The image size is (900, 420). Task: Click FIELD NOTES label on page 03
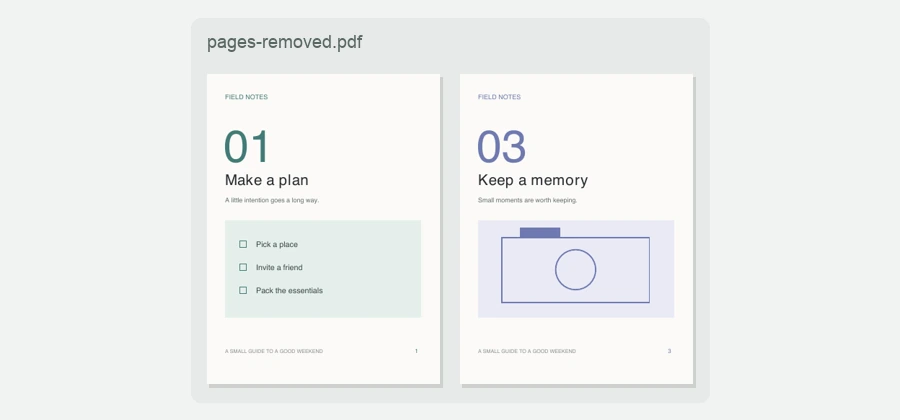(x=499, y=97)
